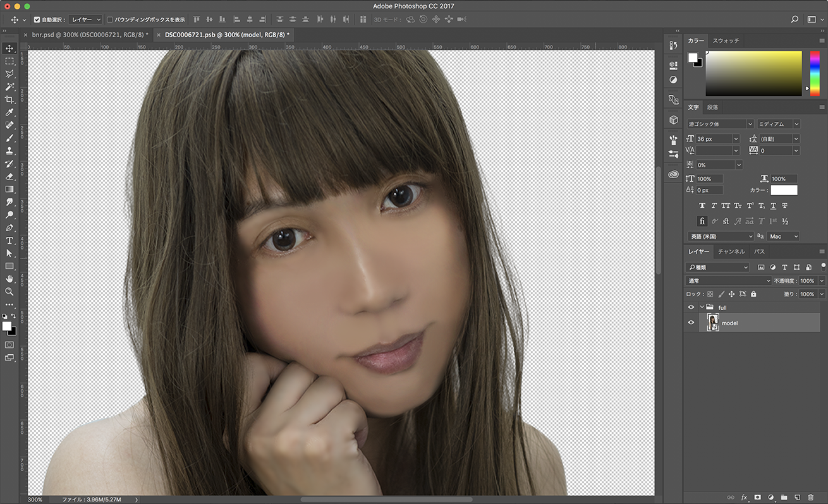Select the Crop tool
Screen dimensions: 828x504
pos(9,100)
